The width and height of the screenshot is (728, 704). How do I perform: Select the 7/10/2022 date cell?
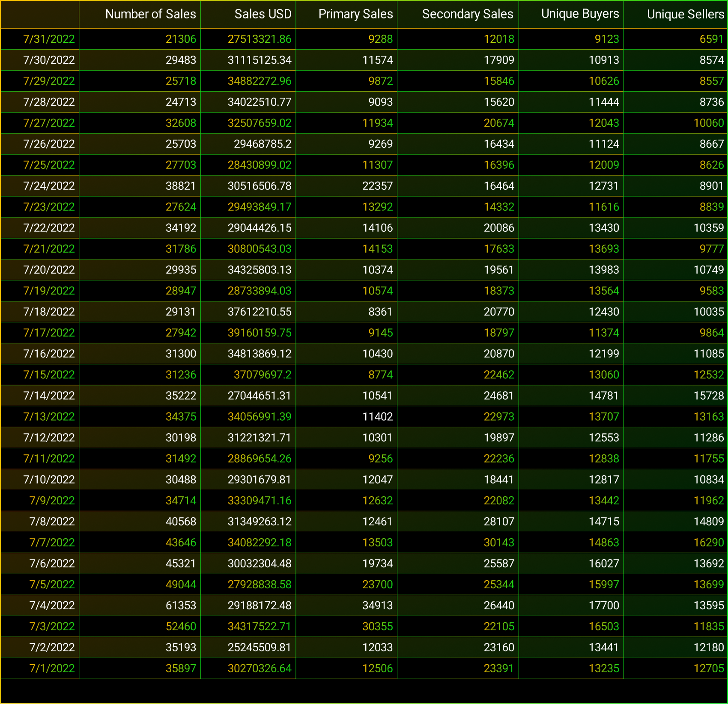pyautogui.click(x=40, y=480)
